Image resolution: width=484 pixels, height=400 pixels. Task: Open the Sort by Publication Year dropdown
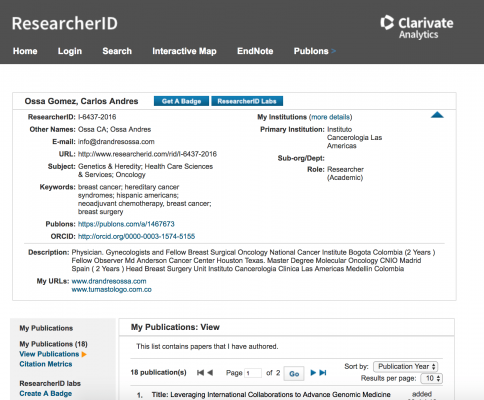tap(406, 367)
